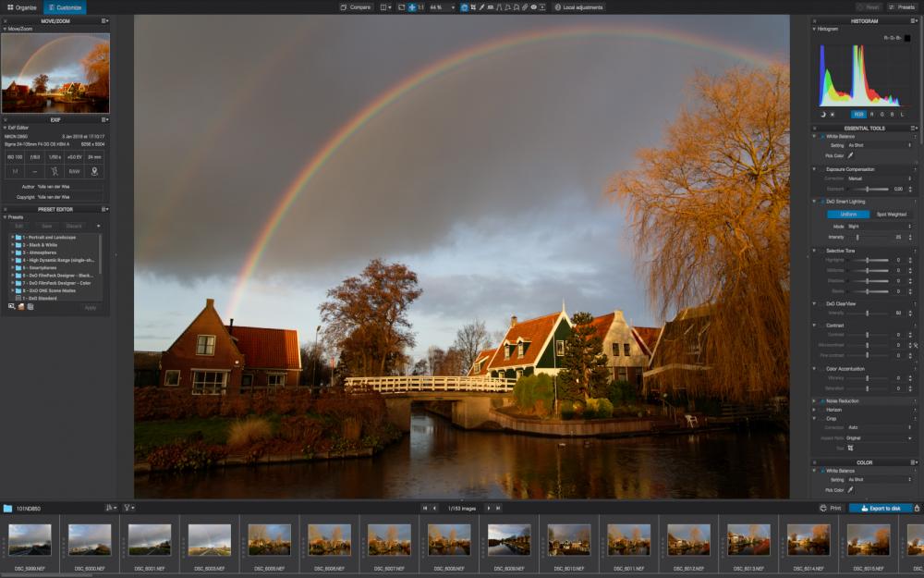Screen dimensions: 924x578
Task: Open the filmstrip filter funnel icon
Action: pyautogui.click(x=128, y=508)
